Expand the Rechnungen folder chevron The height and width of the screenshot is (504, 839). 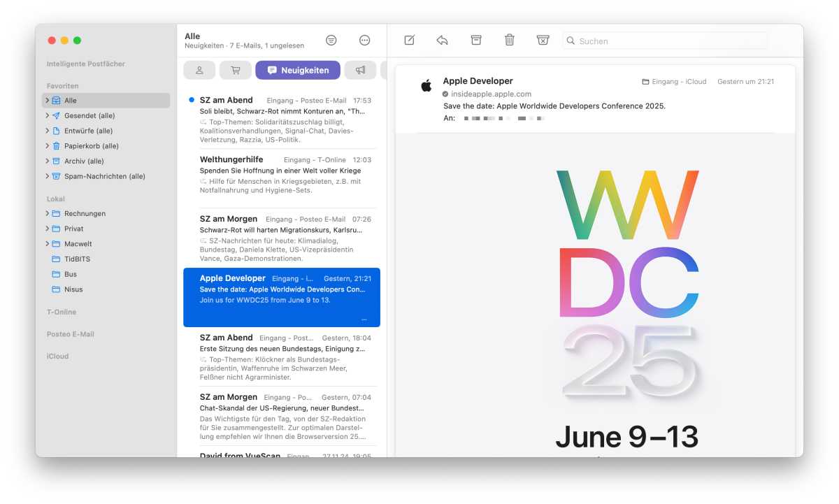(47, 213)
